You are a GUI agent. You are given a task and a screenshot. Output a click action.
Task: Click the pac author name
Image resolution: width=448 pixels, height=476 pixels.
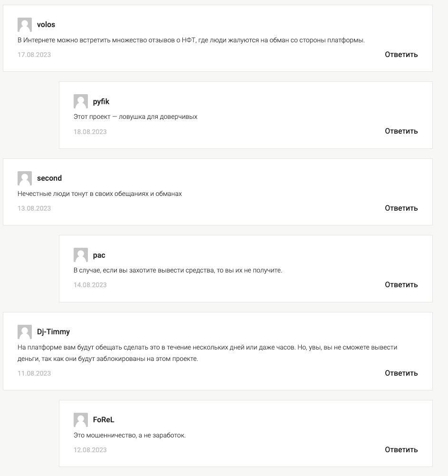tap(99, 255)
